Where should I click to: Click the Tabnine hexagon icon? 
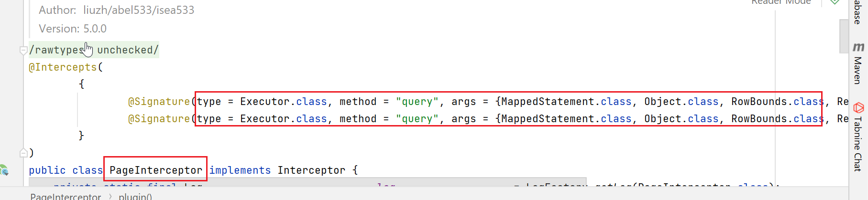point(858,107)
